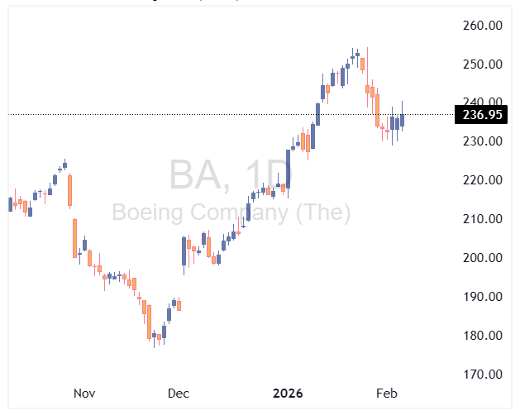Click the 250.00 price axis label
520x420 pixels.
click(482, 64)
